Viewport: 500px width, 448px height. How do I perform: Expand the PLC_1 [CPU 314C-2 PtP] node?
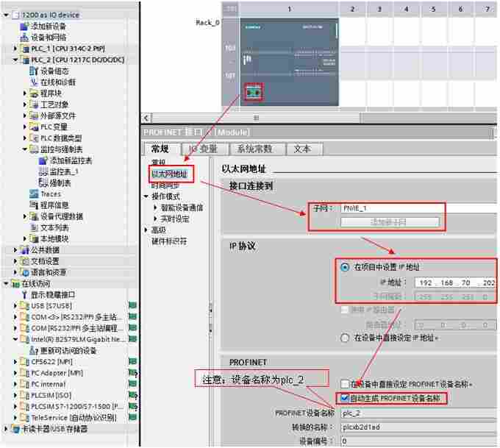pyautogui.click(x=15, y=49)
